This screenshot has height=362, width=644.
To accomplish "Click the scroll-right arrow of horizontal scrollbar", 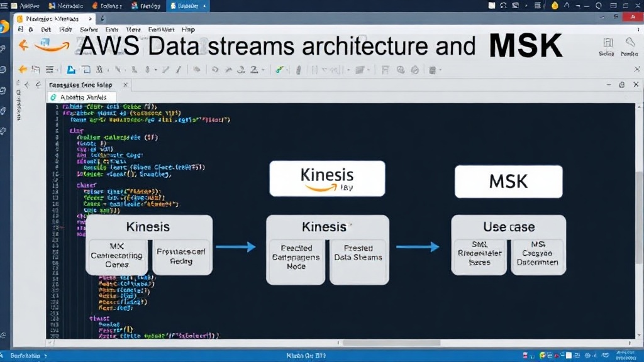I will coord(629,343).
